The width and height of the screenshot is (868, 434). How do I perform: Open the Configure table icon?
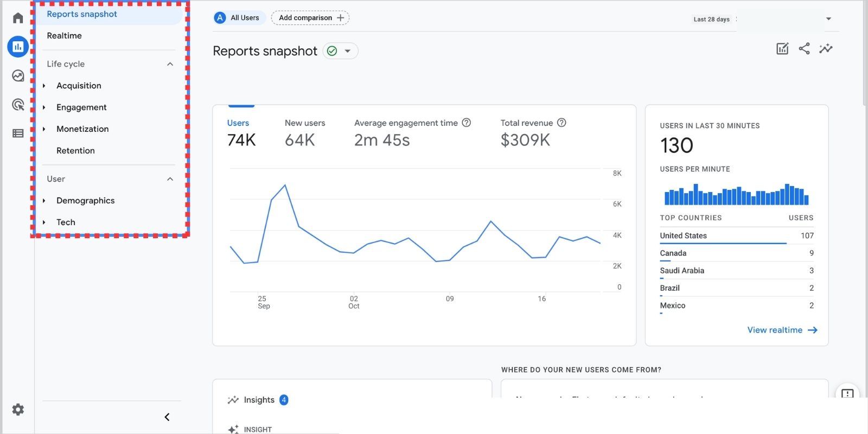18,133
